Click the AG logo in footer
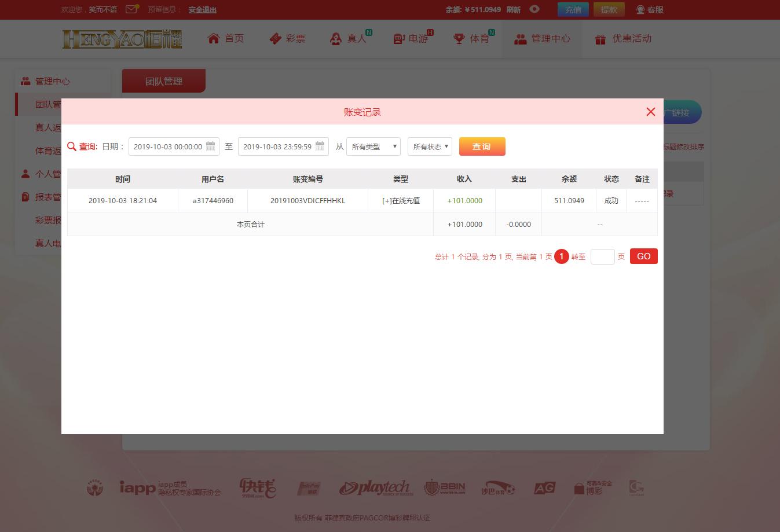Screen dimensions: 780x532 point(544,488)
